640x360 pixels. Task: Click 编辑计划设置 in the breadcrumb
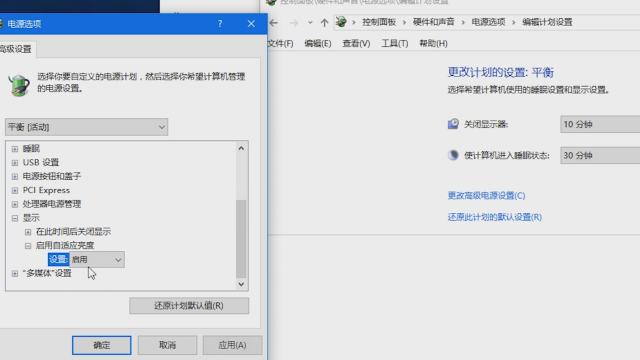(547, 22)
